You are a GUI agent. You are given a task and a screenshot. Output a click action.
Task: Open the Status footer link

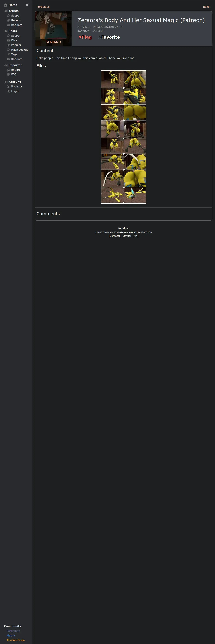126,236
